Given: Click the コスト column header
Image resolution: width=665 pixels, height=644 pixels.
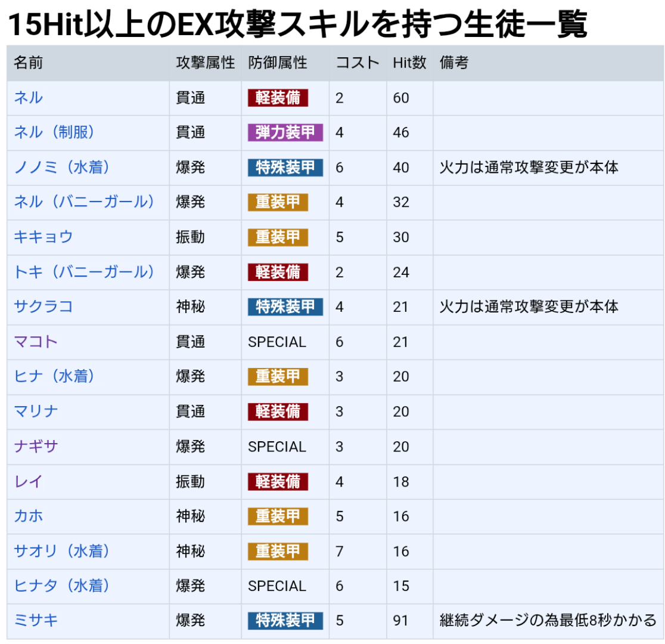Looking at the screenshot, I should tap(357, 63).
